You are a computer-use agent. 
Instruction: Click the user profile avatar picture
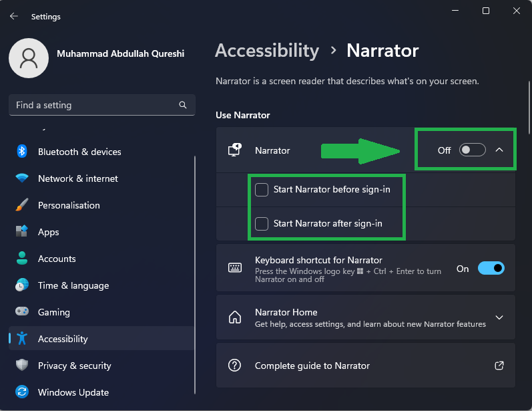coord(28,58)
